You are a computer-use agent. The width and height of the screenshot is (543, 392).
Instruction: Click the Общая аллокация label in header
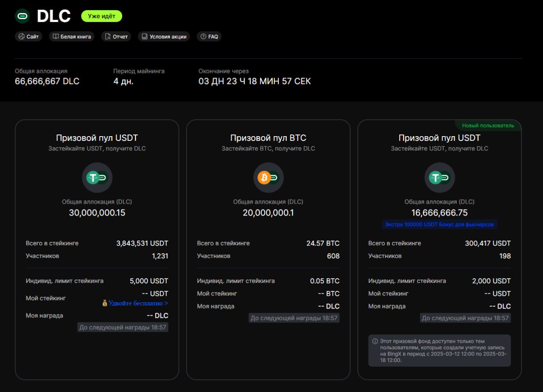coord(41,71)
